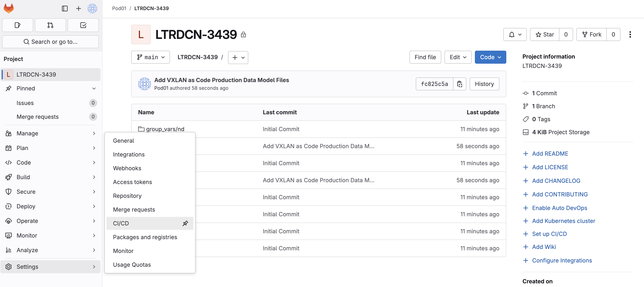The image size is (644, 287).
Task: Click the Add README link
Action: tap(550, 153)
